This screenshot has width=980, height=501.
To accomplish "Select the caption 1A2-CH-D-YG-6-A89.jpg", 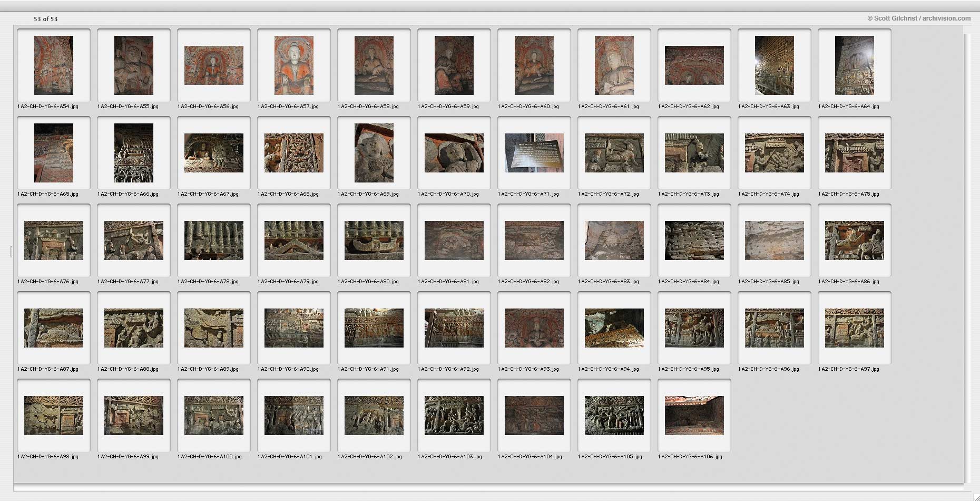I will (208, 369).
